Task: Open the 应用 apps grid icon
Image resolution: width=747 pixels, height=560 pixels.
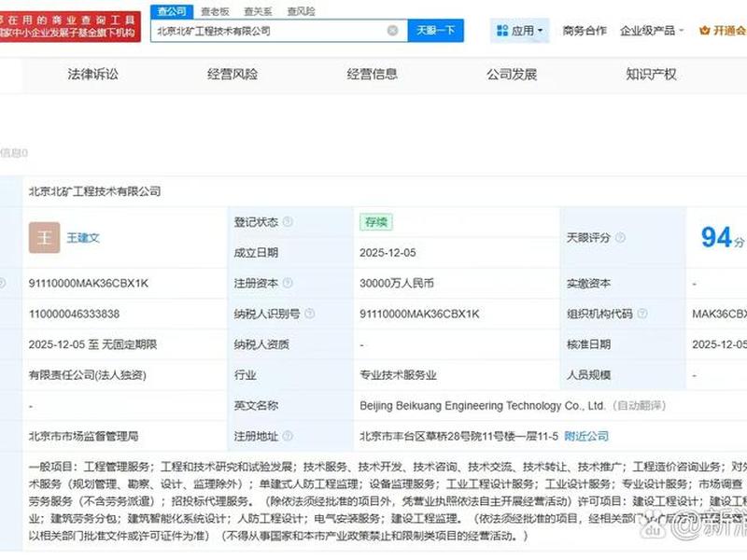Action: pos(502,31)
